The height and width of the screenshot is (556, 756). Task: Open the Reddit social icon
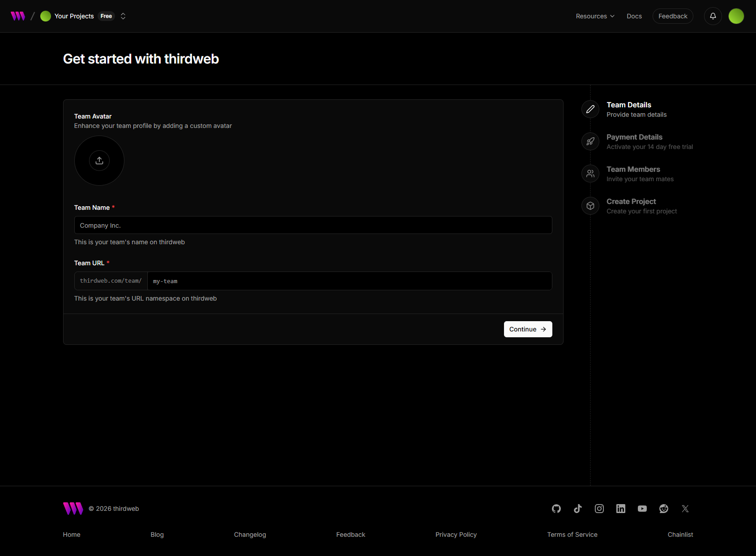(664, 509)
